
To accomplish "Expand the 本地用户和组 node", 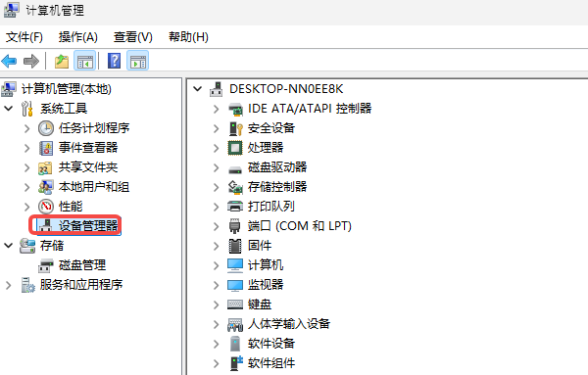I will coord(27,187).
